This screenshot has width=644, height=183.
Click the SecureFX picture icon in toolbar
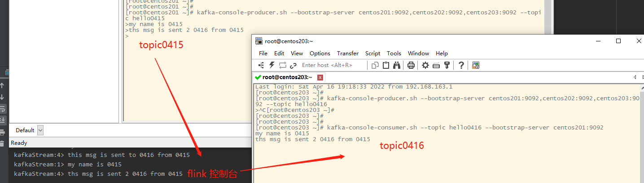pos(476,65)
